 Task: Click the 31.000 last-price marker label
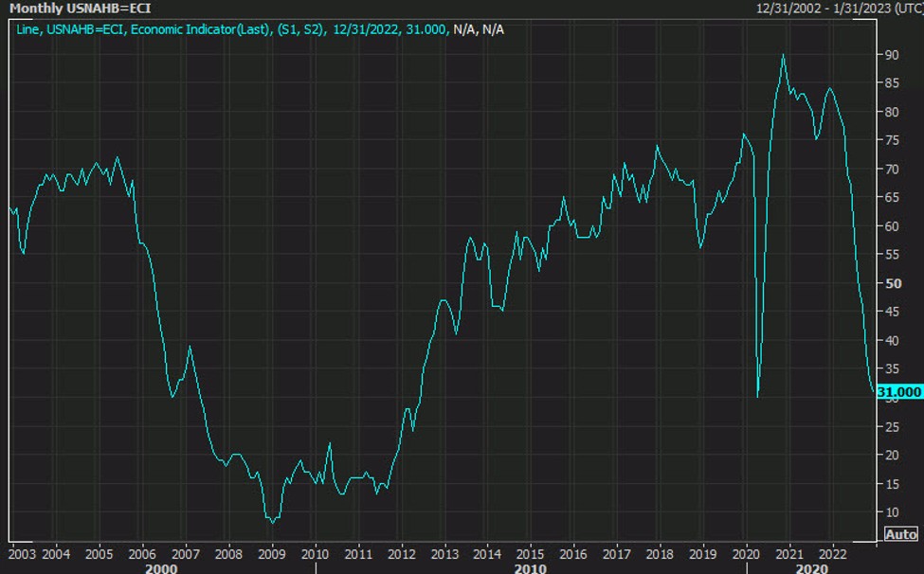(897, 390)
